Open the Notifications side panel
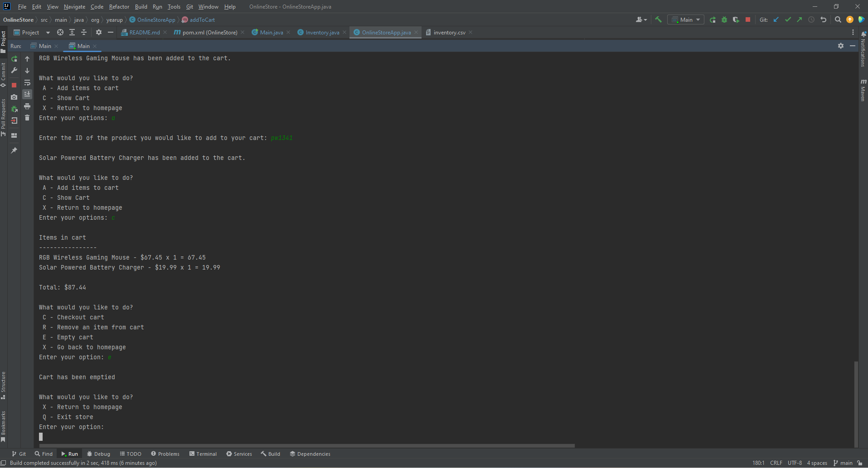The width and height of the screenshot is (868, 468). point(863,49)
